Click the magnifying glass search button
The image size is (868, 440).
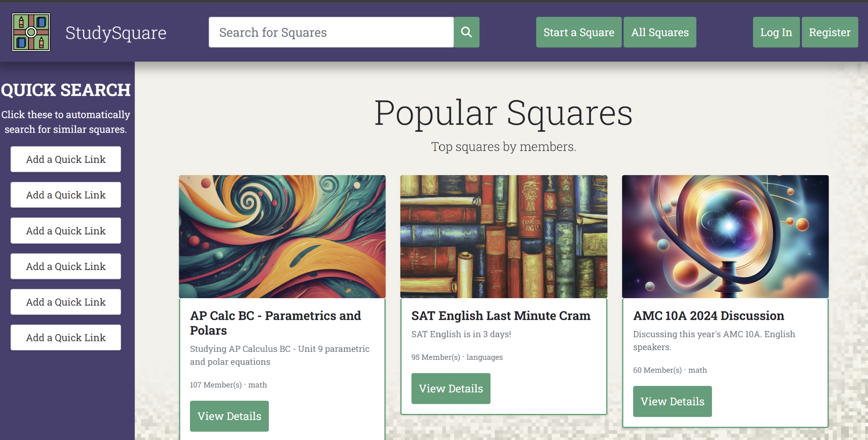click(466, 32)
